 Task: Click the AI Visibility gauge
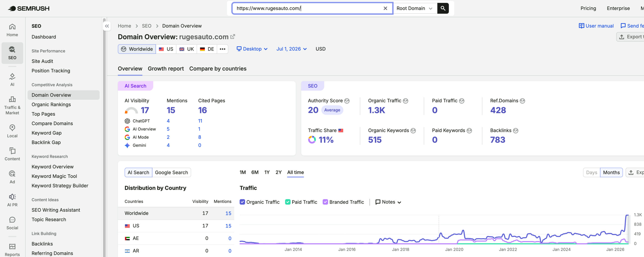click(x=131, y=110)
